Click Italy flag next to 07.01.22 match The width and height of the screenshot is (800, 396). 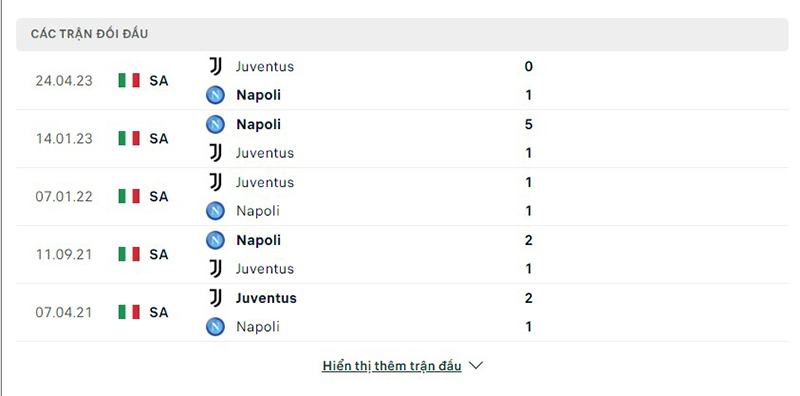pos(129,196)
